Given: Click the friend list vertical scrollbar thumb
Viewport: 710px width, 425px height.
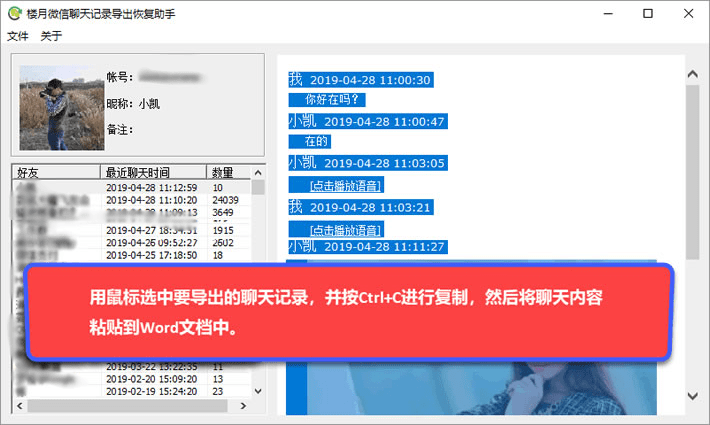Looking at the screenshot, I should coord(258,187).
